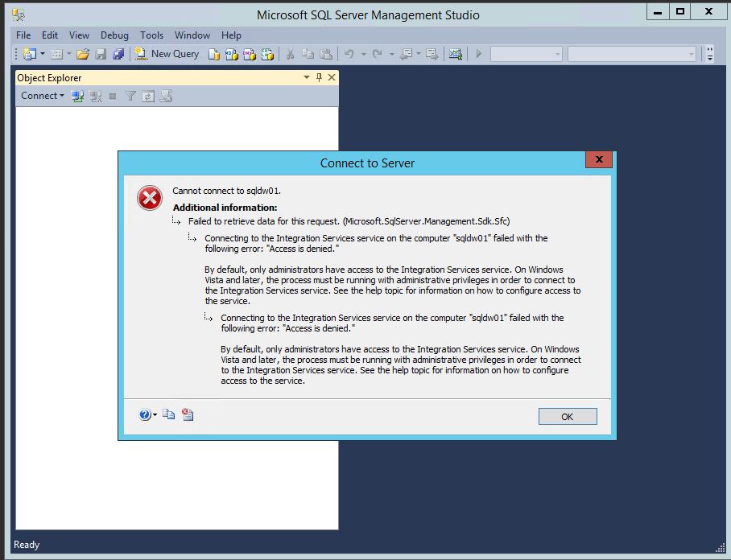This screenshot has height=560, width=731.
Task: Click the Undo arrow icon
Action: [x=349, y=54]
